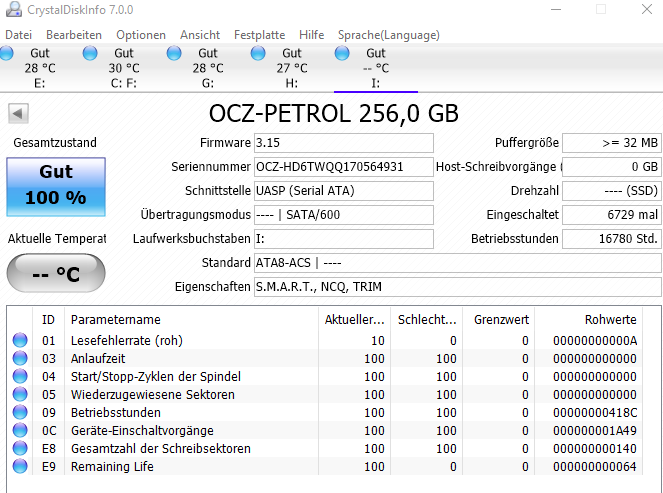Click the Host-Schreibvorgänge field 0 GB
The height and width of the screenshot is (493, 663).
pyautogui.click(x=612, y=167)
